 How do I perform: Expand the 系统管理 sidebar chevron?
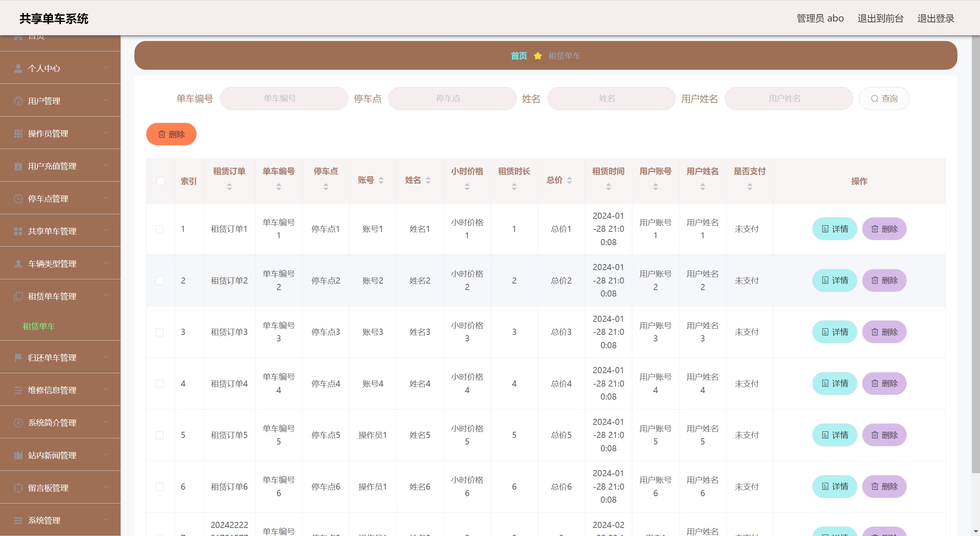click(x=106, y=520)
